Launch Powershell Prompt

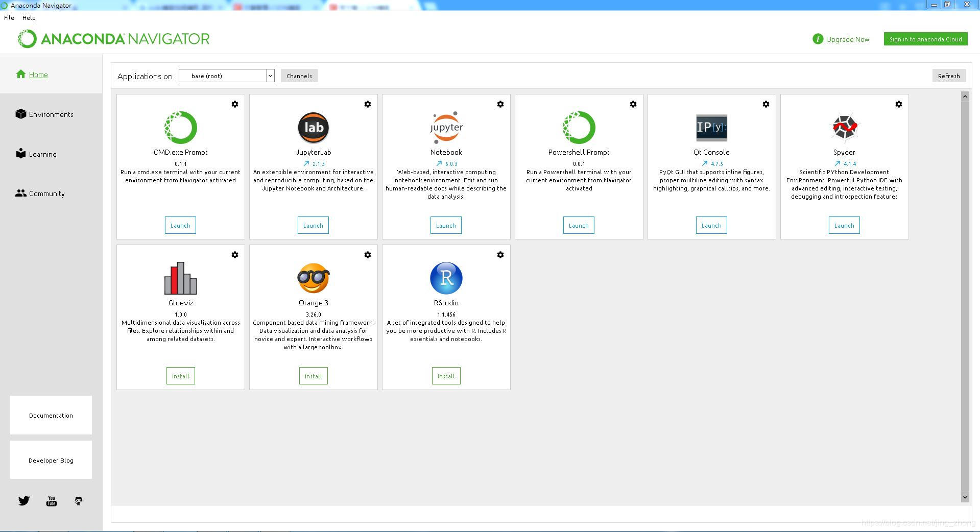click(579, 225)
